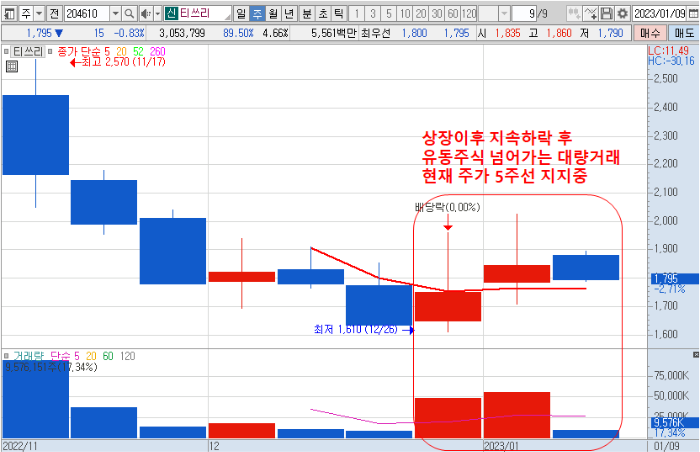Open the 주 market type dropdown
The width and height of the screenshot is (700, 452).
(39, 14)
